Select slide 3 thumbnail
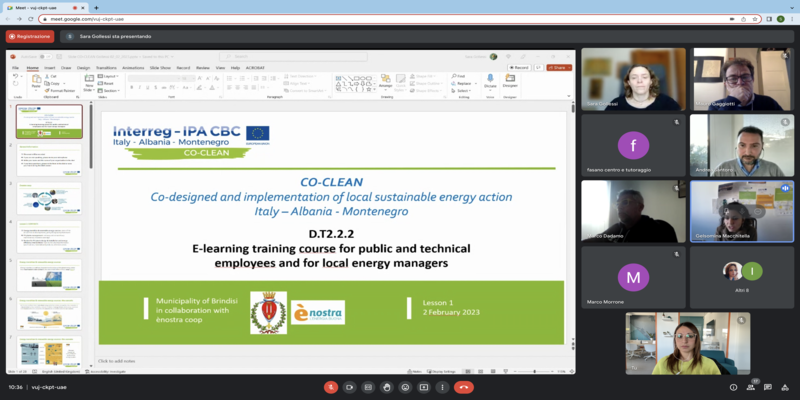The image size is (800, 400). click(x=48, y=198)
